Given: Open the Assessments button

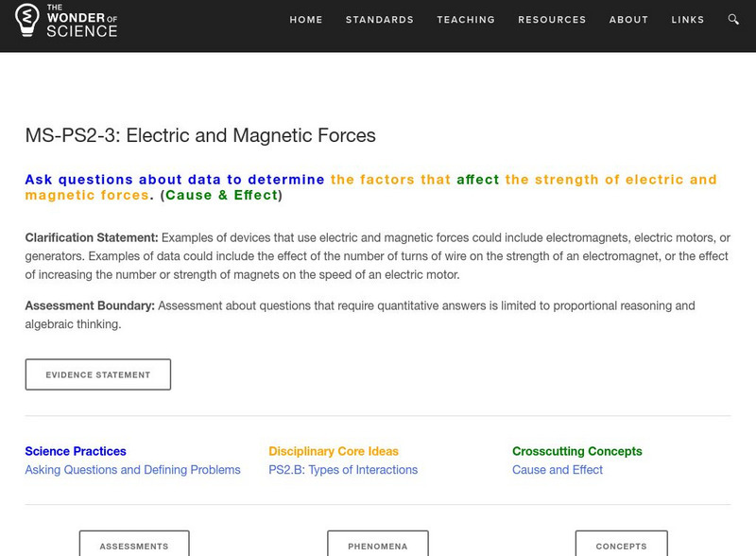Looking at the screenshot, I should tap(134, 546).
